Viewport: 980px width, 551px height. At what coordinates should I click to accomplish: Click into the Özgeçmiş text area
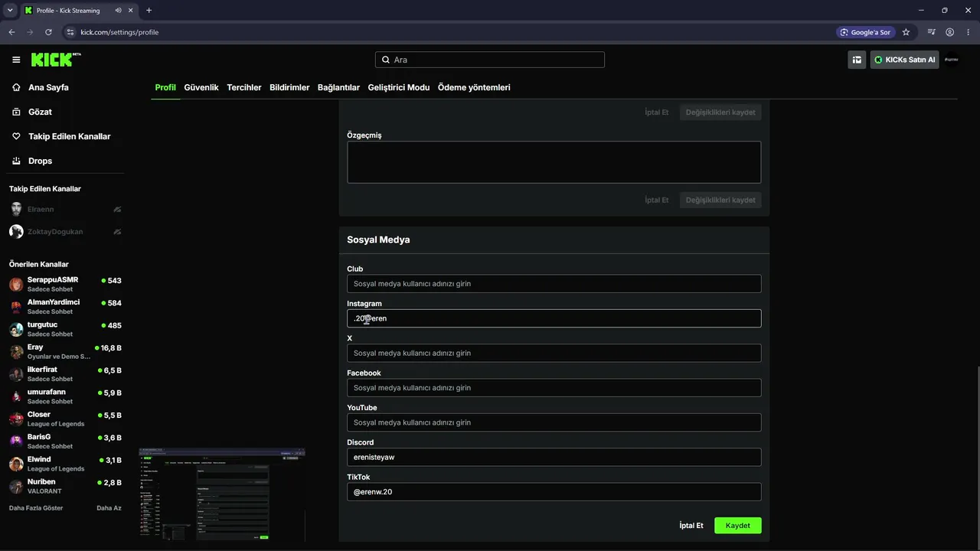[554, 162]
